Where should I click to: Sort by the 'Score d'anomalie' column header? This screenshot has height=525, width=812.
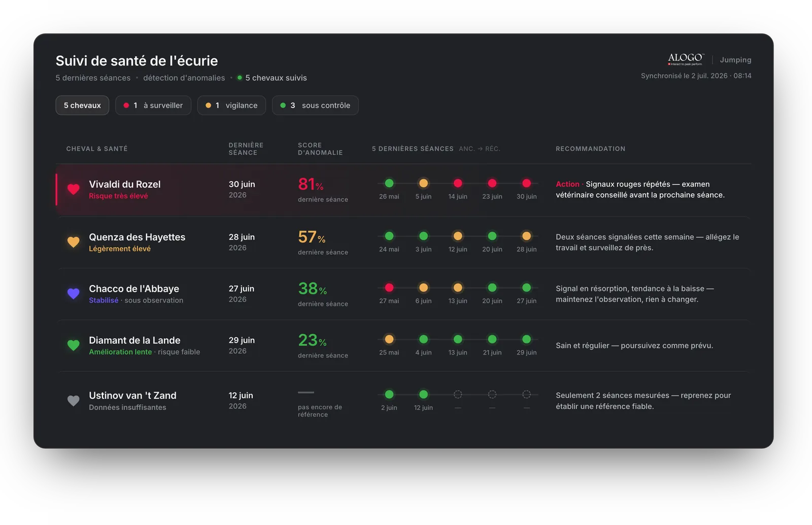click(x=320, y=149)
